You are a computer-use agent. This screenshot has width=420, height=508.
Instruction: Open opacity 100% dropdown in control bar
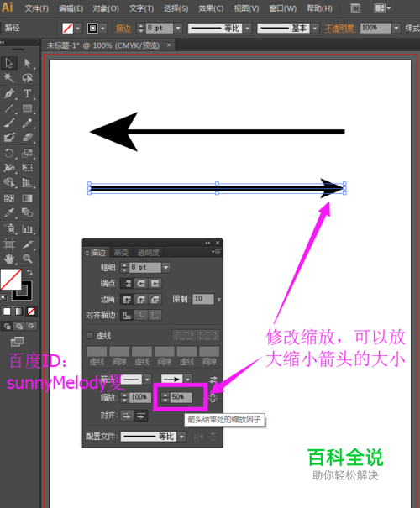(396, 29)
